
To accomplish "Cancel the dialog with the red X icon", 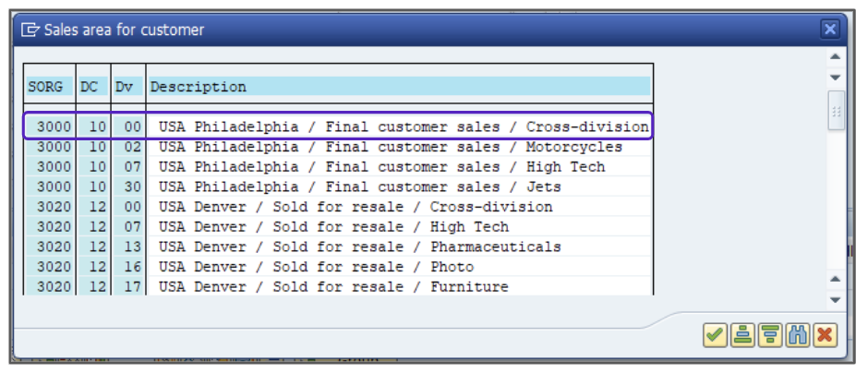I will (x=825, y=335).
